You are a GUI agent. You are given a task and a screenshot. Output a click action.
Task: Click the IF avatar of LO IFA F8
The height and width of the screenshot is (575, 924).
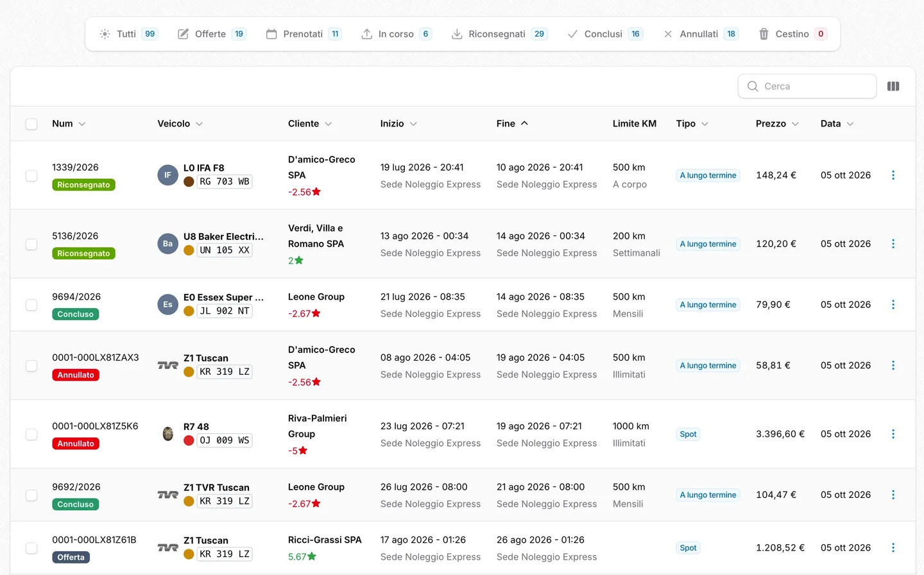pyautogui.click(x=167, y=175)
